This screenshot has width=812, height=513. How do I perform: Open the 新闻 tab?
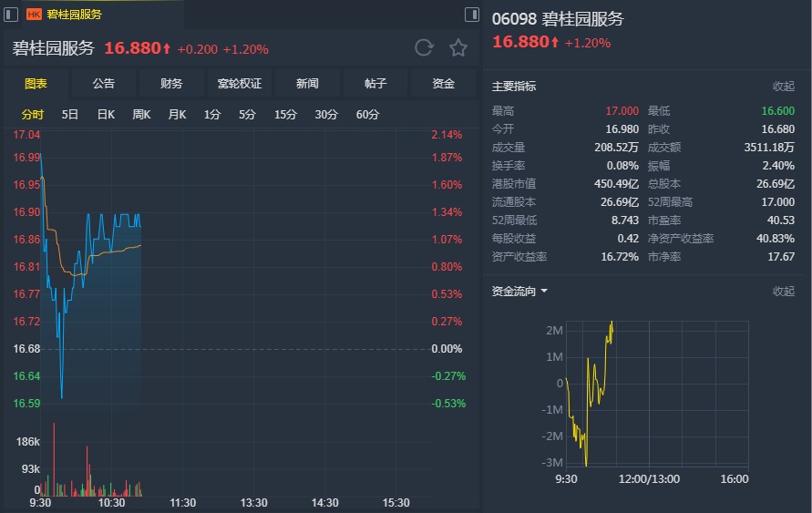[307, 84]
